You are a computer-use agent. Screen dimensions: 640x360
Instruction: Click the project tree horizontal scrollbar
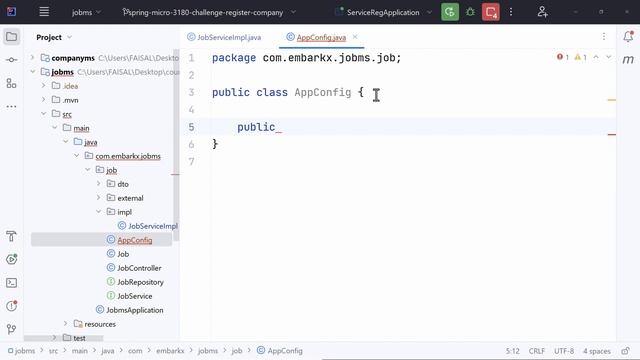tap(64, 338)
